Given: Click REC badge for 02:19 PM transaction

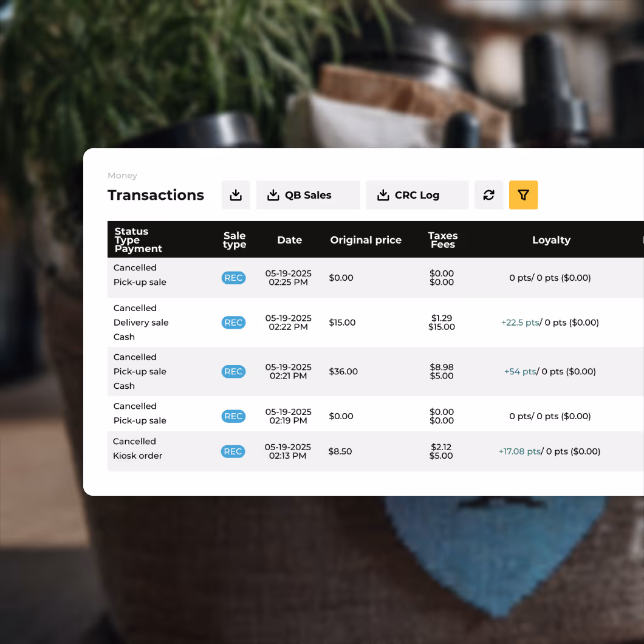Looking at the screenshot, I should 233,416.
